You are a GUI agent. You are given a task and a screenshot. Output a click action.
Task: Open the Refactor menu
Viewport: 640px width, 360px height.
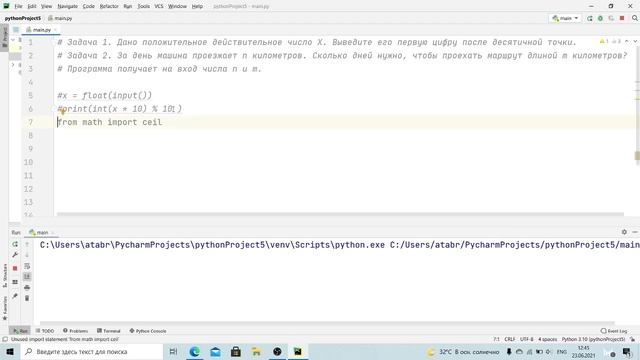[x=109, y=6]
